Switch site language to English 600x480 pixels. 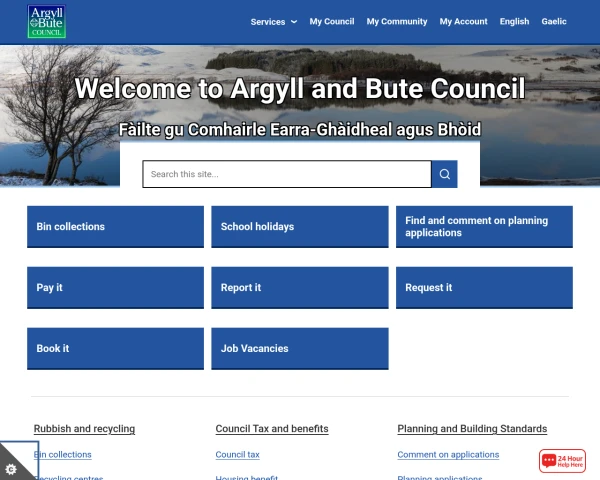pos(514,21)
